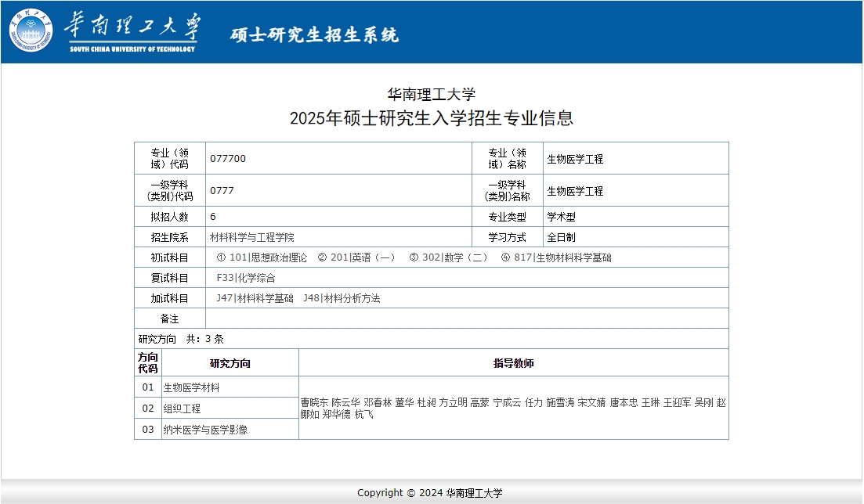Click the 硕士研究生招生系统 header title
864x504 pixels.
[x=315, y=34]
